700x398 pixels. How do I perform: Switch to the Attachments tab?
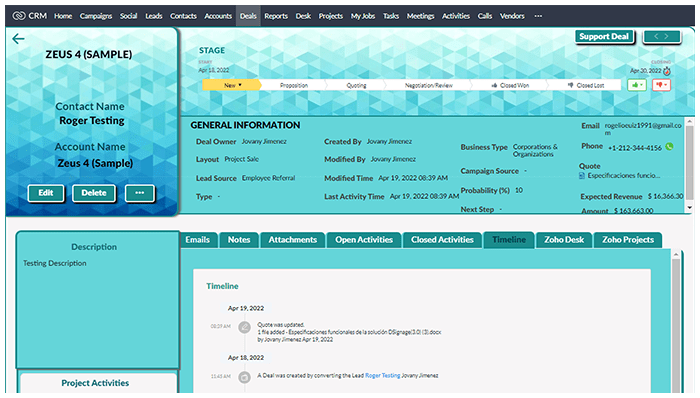[292, 240]
